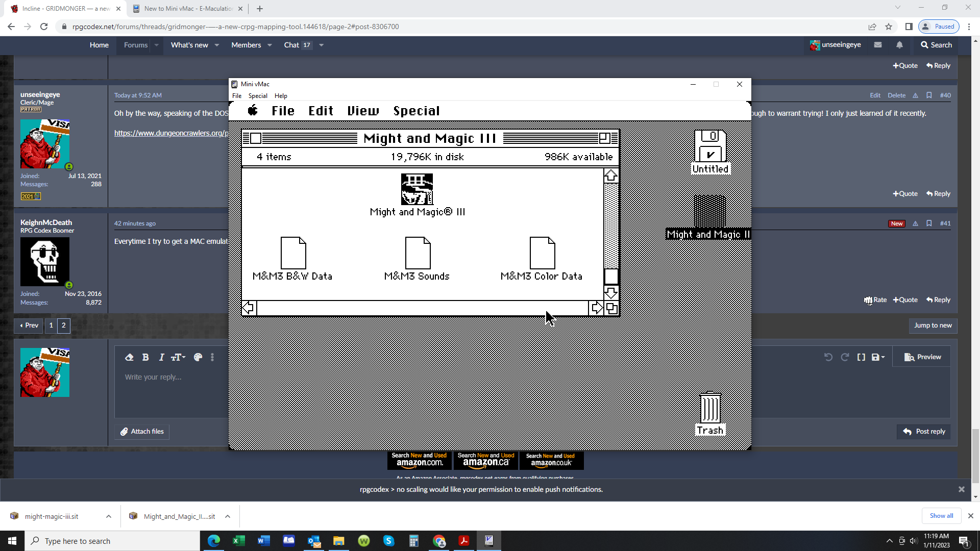Open the save draft dropdown

click(878, 357)
